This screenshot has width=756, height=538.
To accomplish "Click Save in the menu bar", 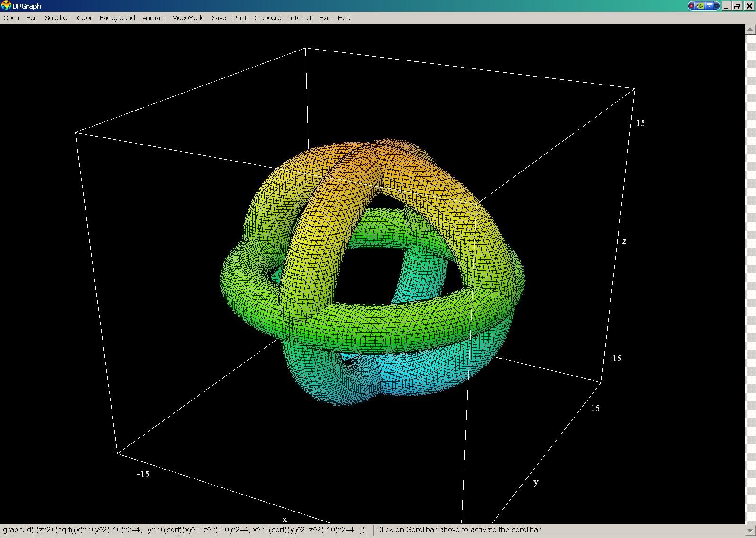I will [x=219, y=18].
